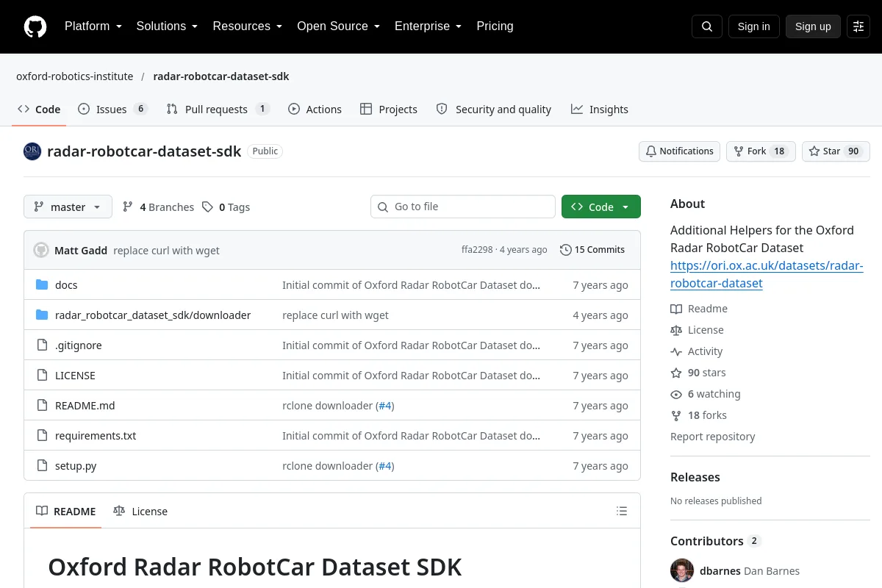
Task: Click the ORI repository avatar image
Action: (x=32, y=151)
